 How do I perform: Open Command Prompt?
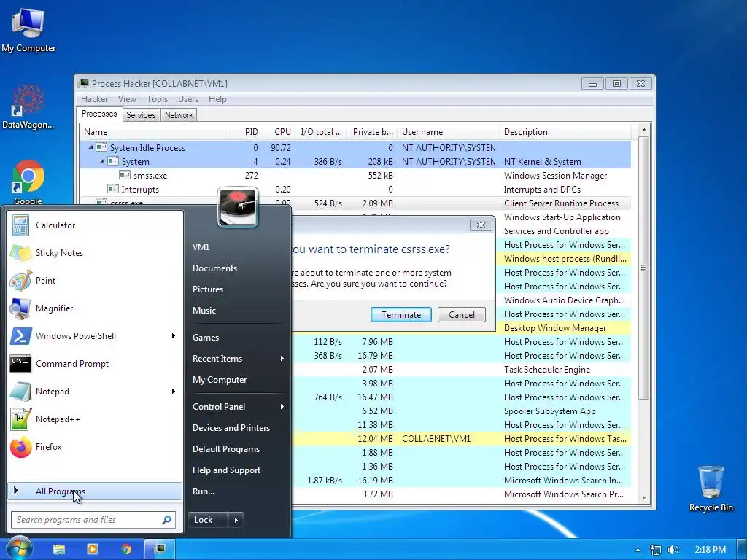click(x=94, y=364)
